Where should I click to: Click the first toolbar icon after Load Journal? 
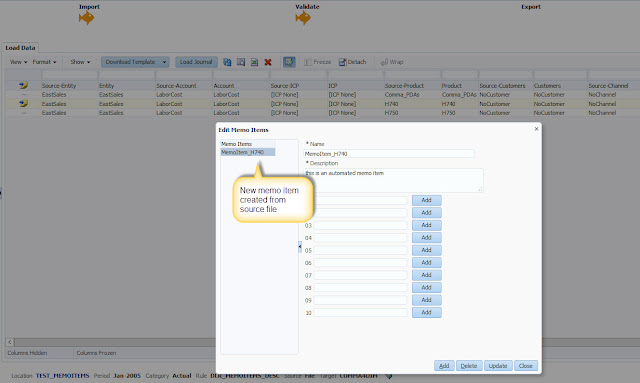click(x=227, y=62)
